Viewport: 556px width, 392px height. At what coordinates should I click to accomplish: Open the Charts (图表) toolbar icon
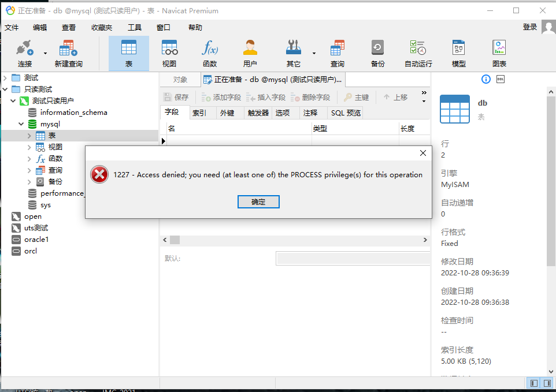click(499, 53)
